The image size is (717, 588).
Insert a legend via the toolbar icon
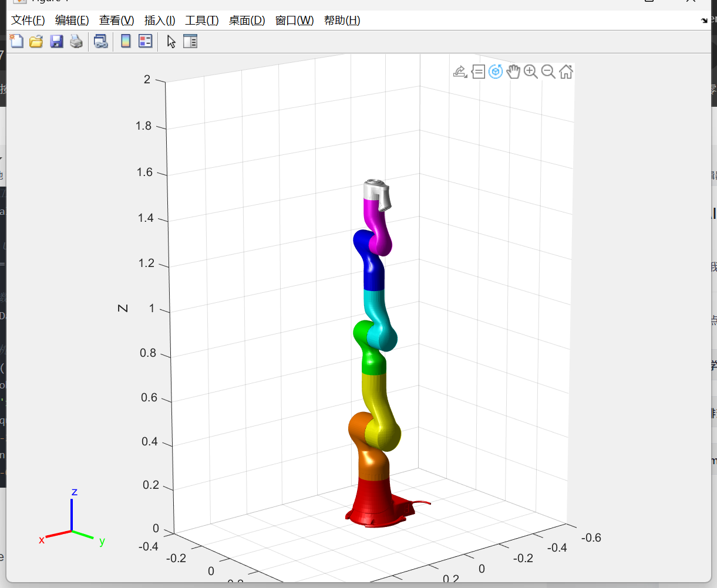tap(145, 41)
